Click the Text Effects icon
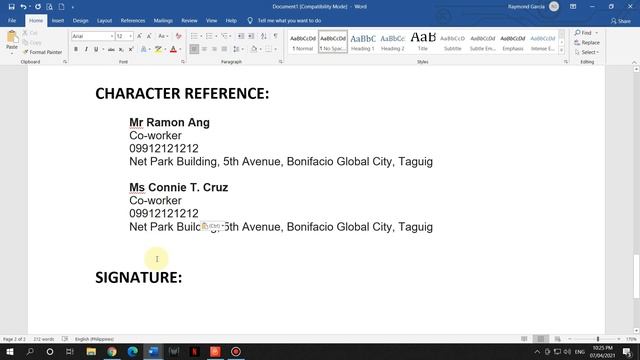The height and width of the screenshot is (360, 640). [x=144, y=49]
